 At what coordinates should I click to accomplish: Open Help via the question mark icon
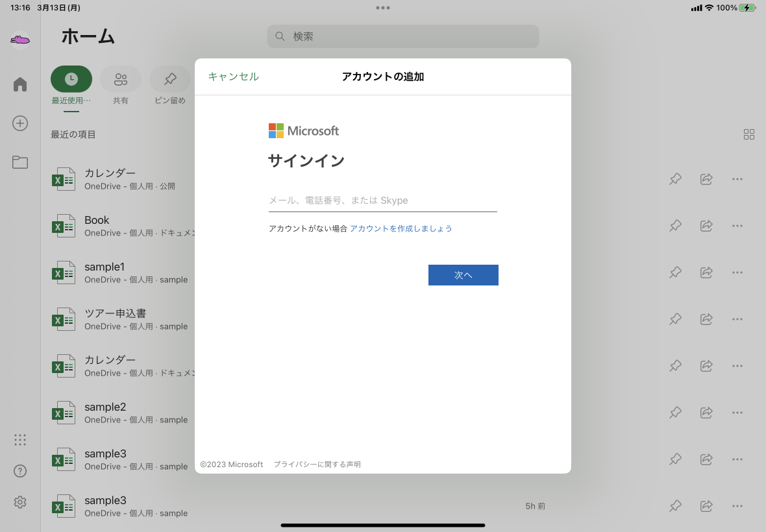[x=19, y=471]
